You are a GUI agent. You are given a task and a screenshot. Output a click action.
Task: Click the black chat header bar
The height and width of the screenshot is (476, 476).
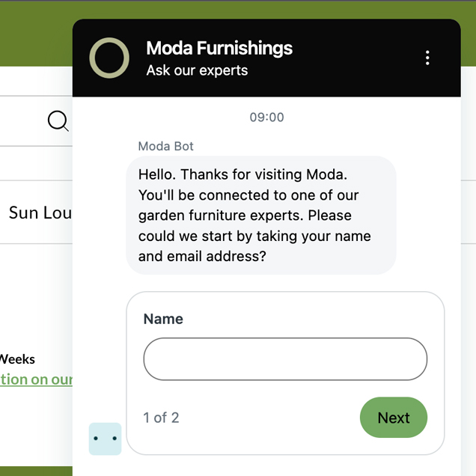[266, 58]
